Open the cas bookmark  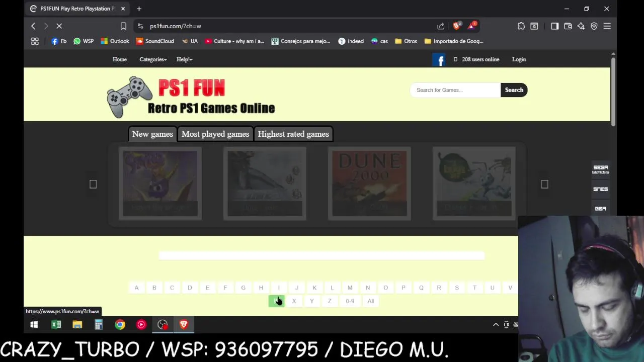tap(379, 41)
